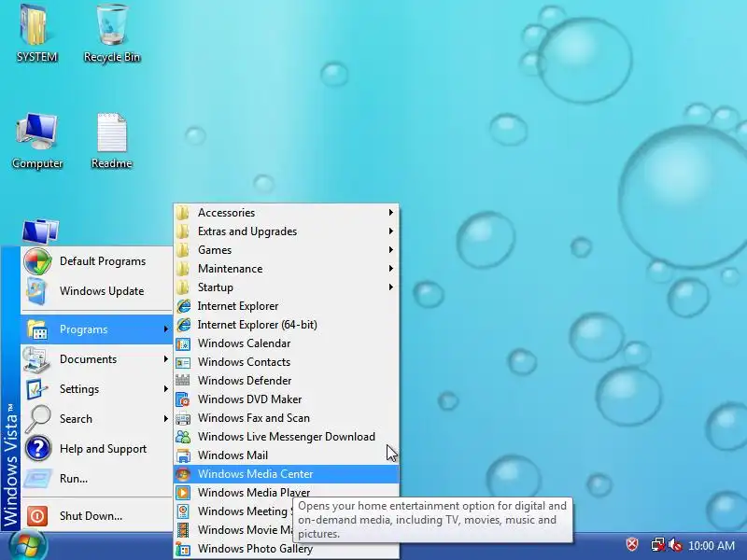The width and height of the screenshot is (747, 560).
Task: Click Extras and Upgrades text label
Action: [247, 231]
